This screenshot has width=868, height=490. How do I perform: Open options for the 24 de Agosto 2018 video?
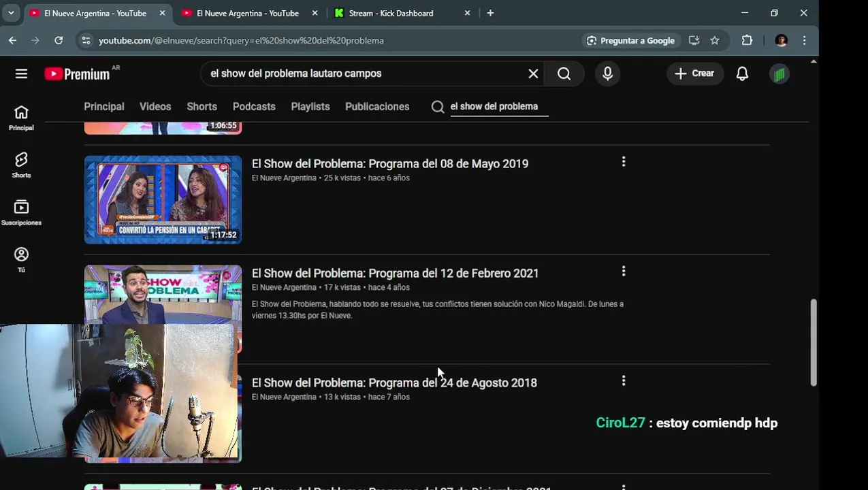tap(623, 380)
